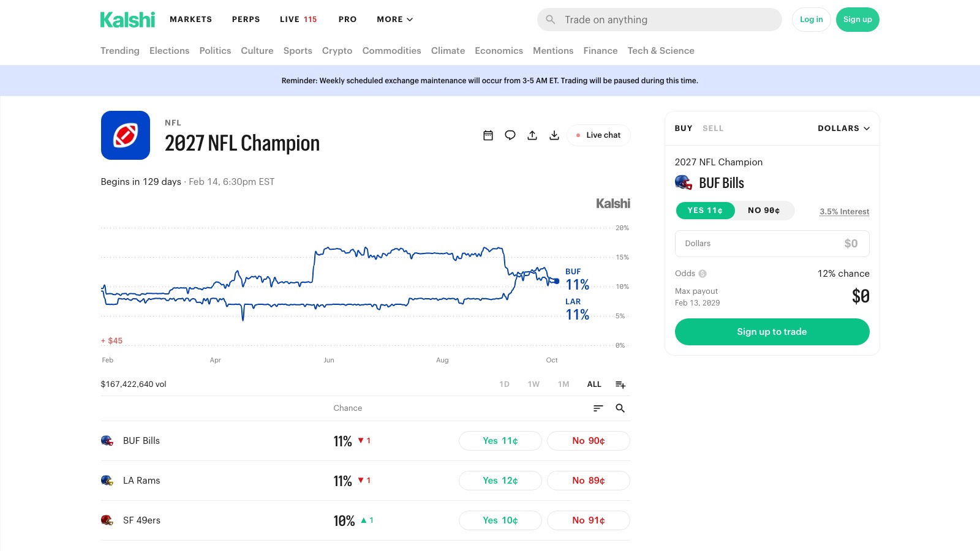Viewport: 980px width, 551px height.
Task: Set chart range to 1M
Action: point(563,384)
